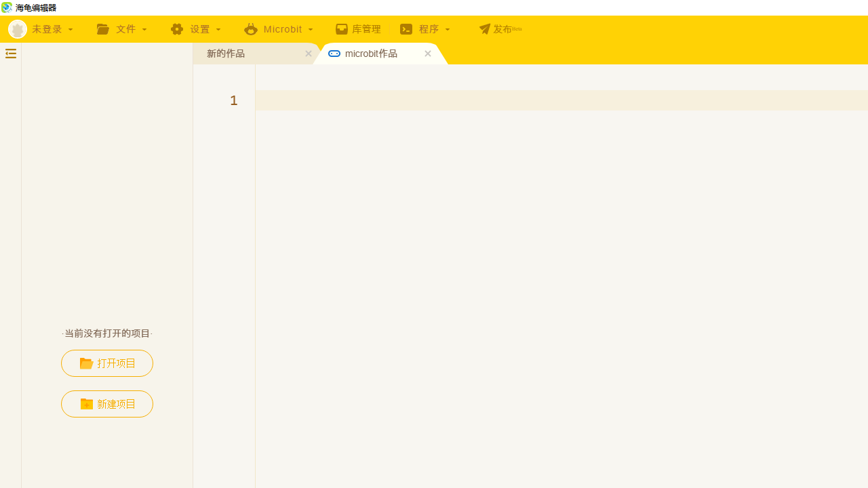868x488 pixels.
Task: Click the 发布 Beta publish icon
Action: (485, 29)
